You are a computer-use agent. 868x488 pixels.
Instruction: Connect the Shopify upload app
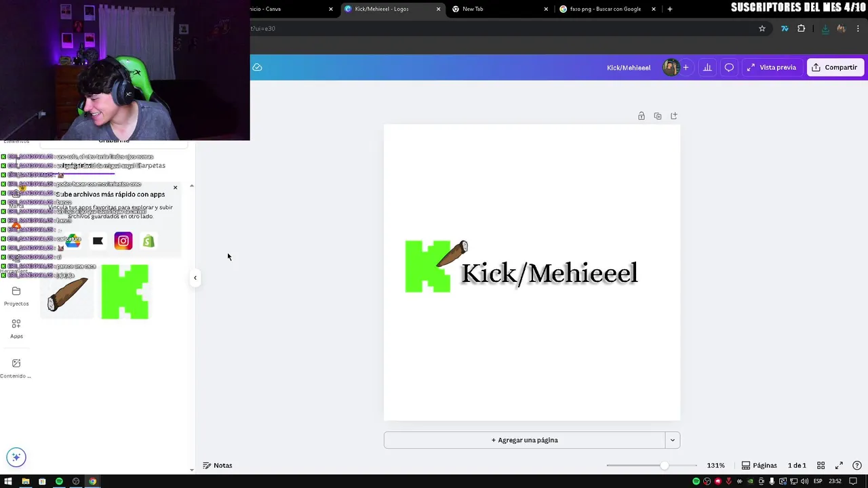point(148,241)
